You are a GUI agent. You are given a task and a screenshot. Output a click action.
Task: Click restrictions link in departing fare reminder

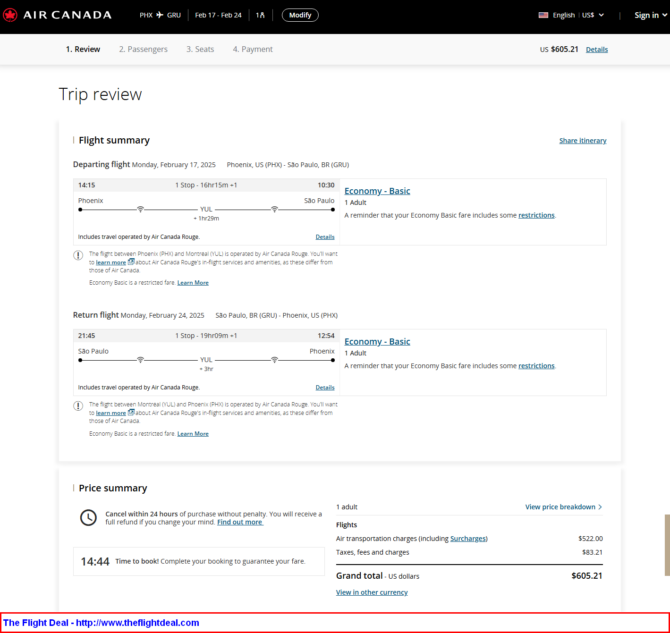(x=536, y=215)
